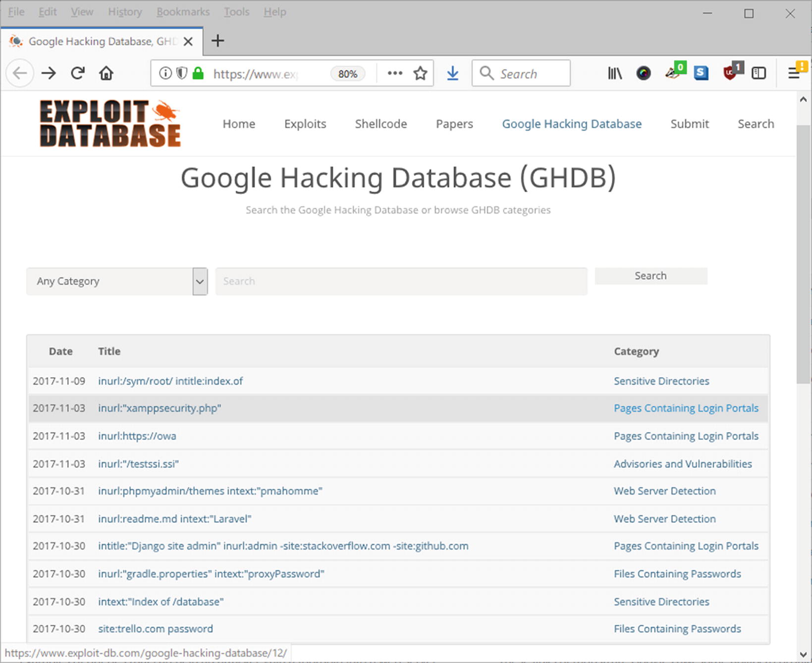
Task: Open Papers in site navigation
Action: 454,124
